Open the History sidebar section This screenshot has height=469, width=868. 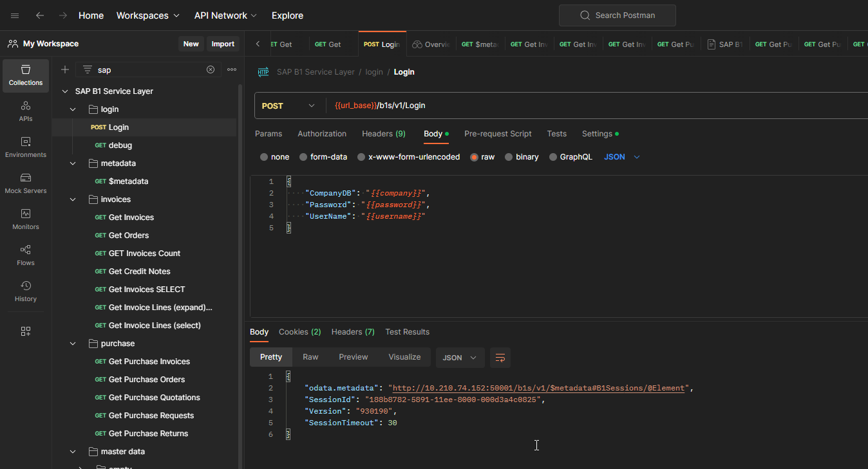click(26, 292)
